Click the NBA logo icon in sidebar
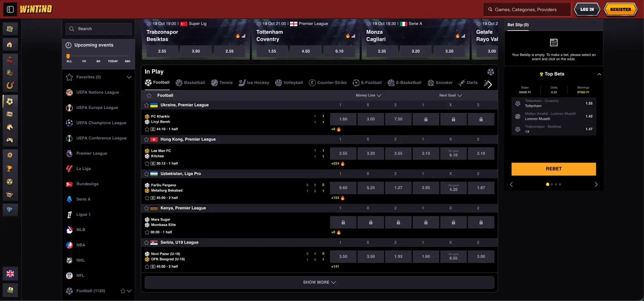This screenshot has width=644, height=301. (x=69, y=245)
